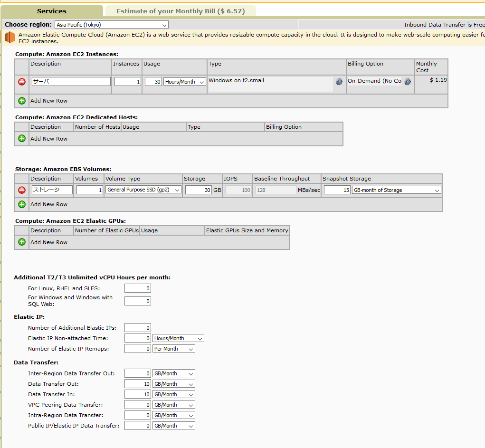This screenshot has width=485, height=448.
Task: Click the Linux, RHEL and SLES vCPU hours field
Action: tap(138, 288)
